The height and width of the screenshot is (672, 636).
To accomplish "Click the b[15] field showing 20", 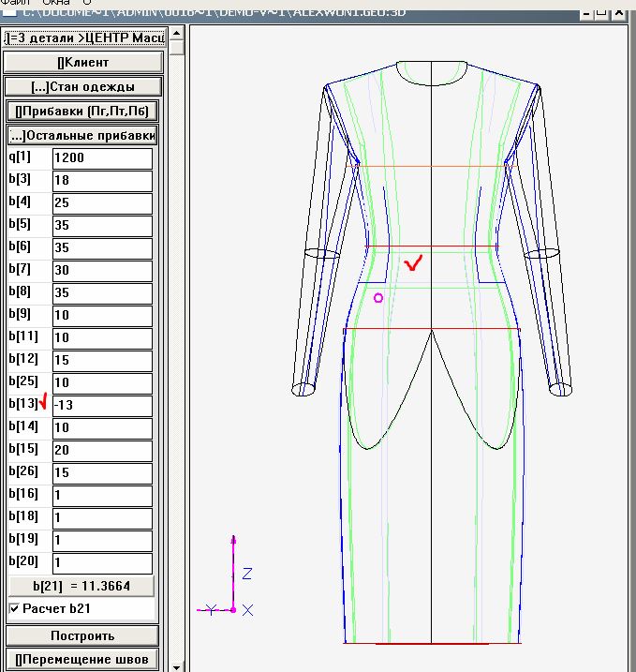I will pos(102,451).
